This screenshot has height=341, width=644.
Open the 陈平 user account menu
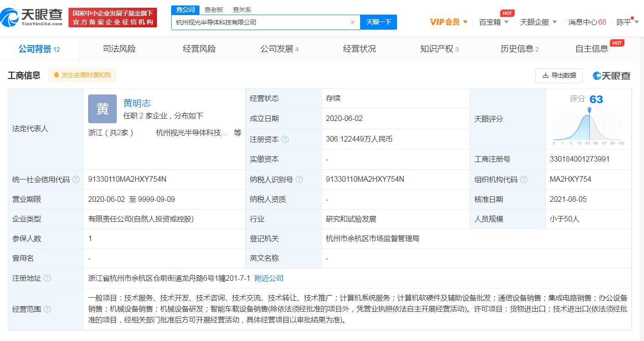click(628, 22)
